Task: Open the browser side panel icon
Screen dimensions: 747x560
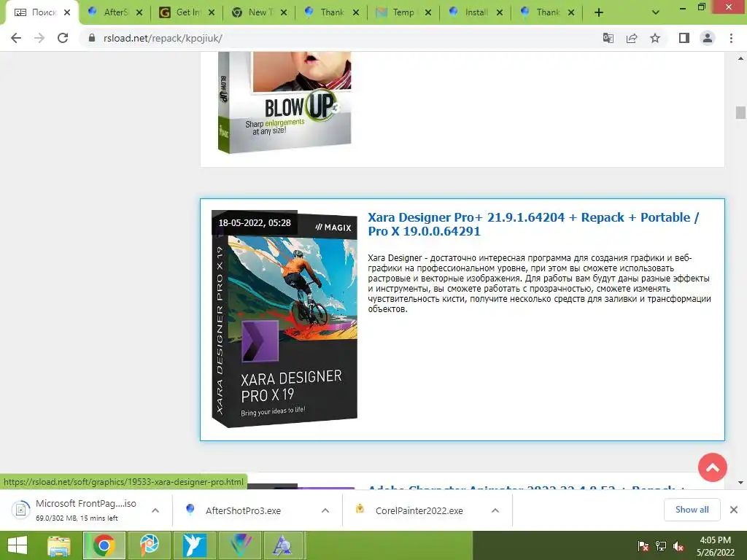Action: [684, 38]
